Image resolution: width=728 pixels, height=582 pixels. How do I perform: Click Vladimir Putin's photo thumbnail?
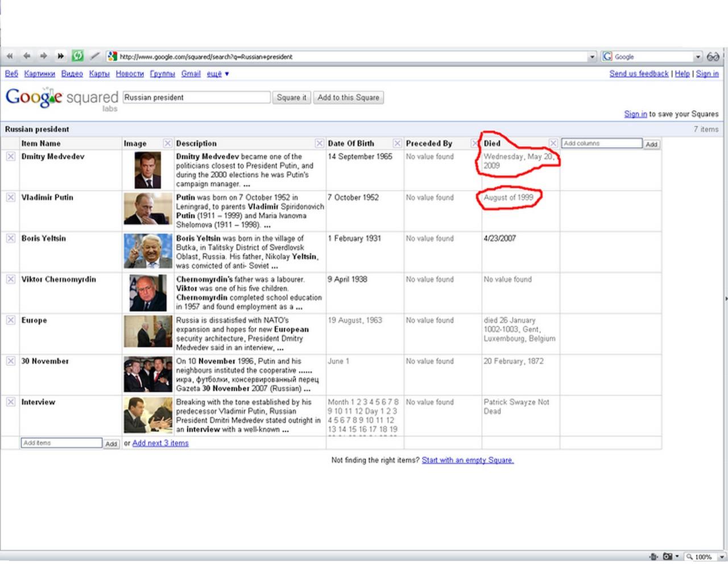click(148, 209)
